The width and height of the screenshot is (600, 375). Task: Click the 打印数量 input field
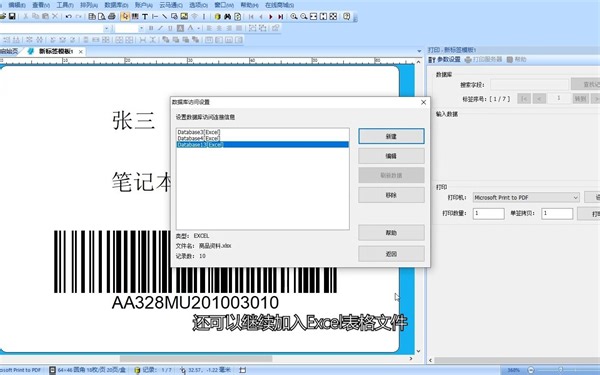488,213
